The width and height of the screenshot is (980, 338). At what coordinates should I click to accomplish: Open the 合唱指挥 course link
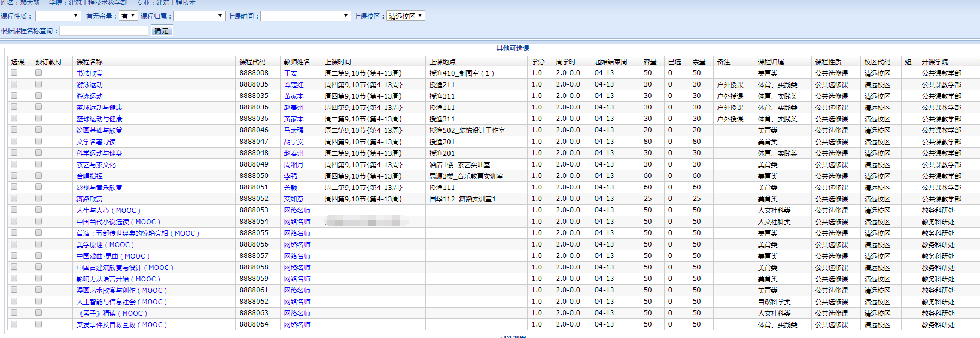[89, 176]
